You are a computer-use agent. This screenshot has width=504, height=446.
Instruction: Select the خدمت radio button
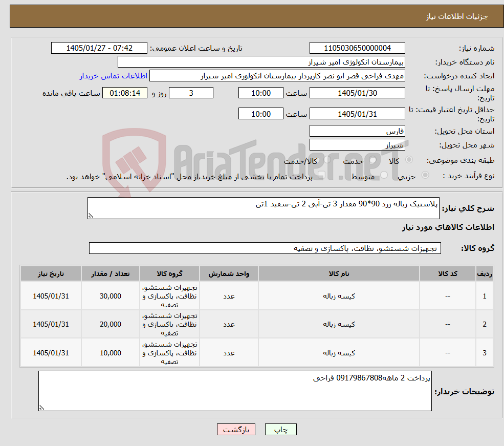[x=373, y=159]
